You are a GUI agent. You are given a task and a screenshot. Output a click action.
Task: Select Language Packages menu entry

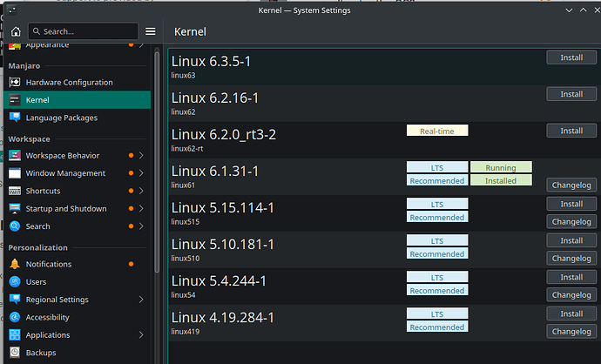coord(77,118)
